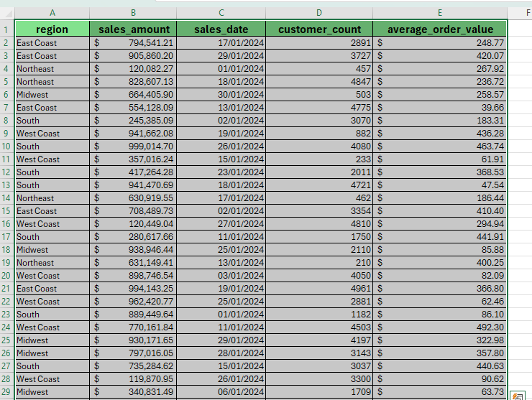
Task: Select the cell with sales amount 999,014.70
Action: (x=132, y=146)
